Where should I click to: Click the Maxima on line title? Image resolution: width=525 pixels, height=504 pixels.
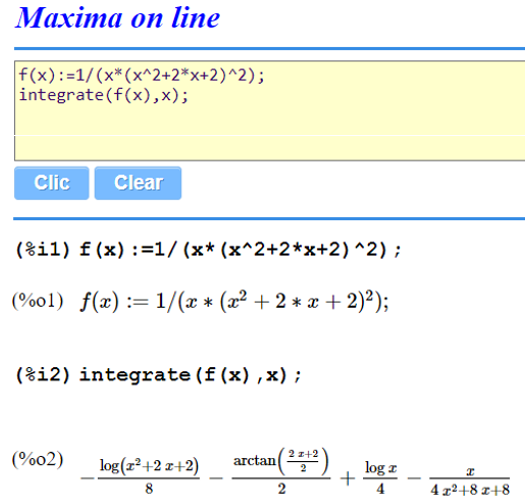(x=117, y=17)
